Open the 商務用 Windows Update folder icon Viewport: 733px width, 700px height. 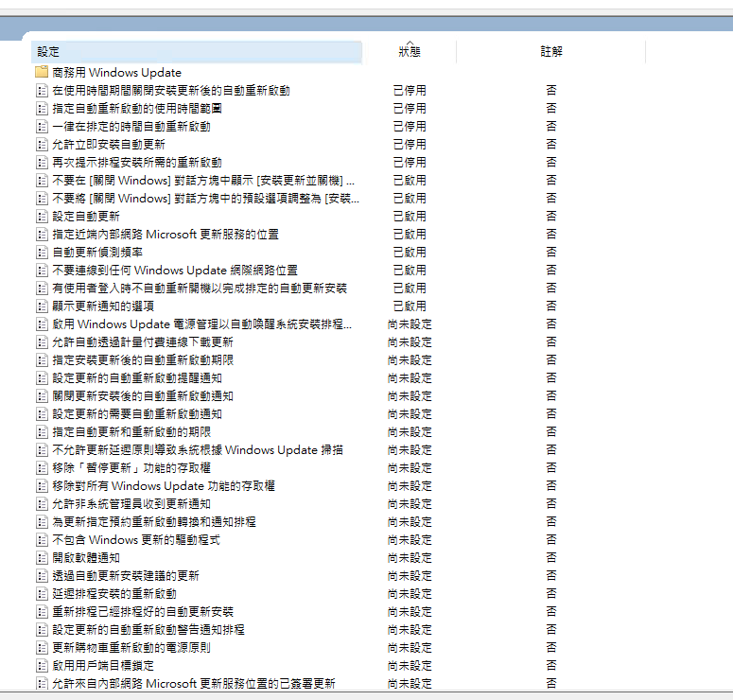pyautogui.click(x=42, y=72)
